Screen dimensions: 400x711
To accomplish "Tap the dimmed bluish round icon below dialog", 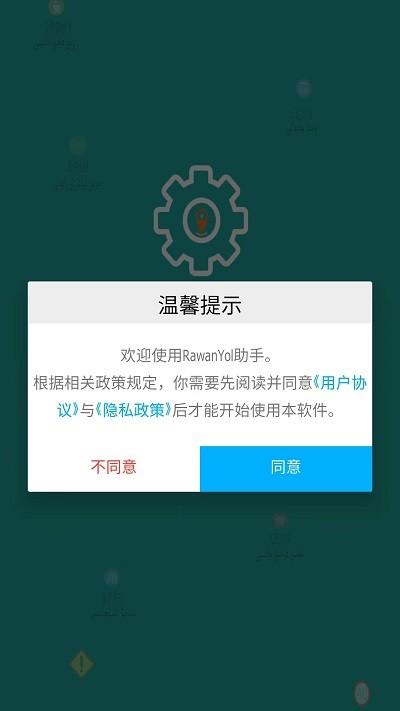I will pos(112,578).
